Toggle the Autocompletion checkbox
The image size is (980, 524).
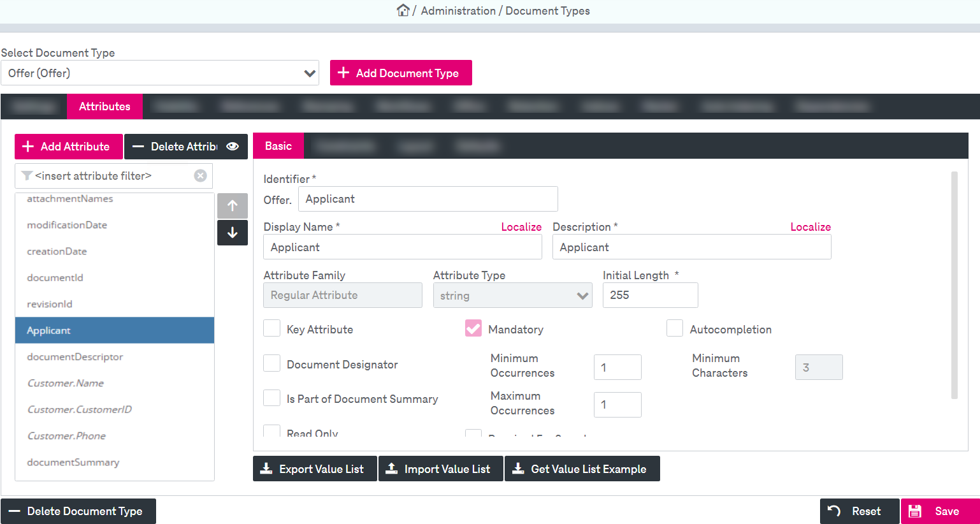point(675,329)
